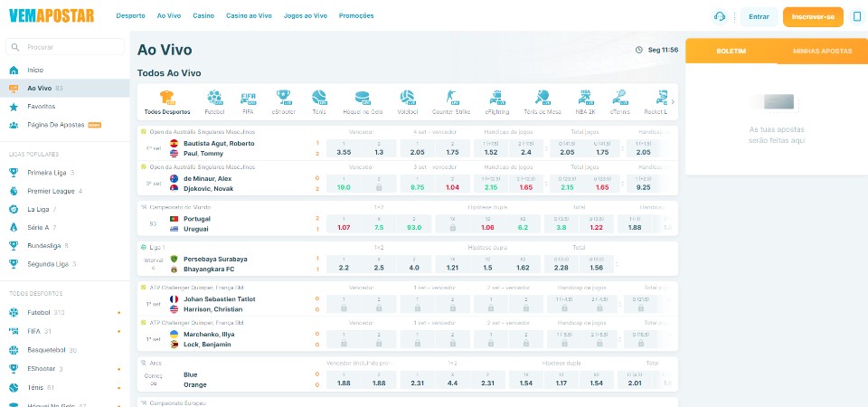
Task: Select the eShooter trophy icon
Action: [x=283, y=102]
